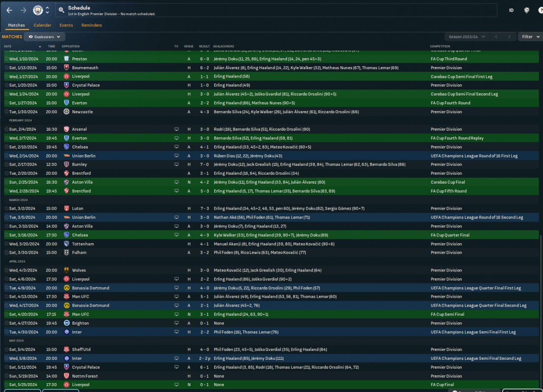Open the help question mark icon
Screen dimensions: 543x392
click(x=539, y=10)
